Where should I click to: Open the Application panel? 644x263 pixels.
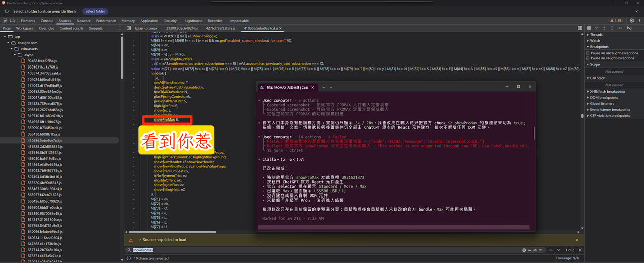[149, 21]
